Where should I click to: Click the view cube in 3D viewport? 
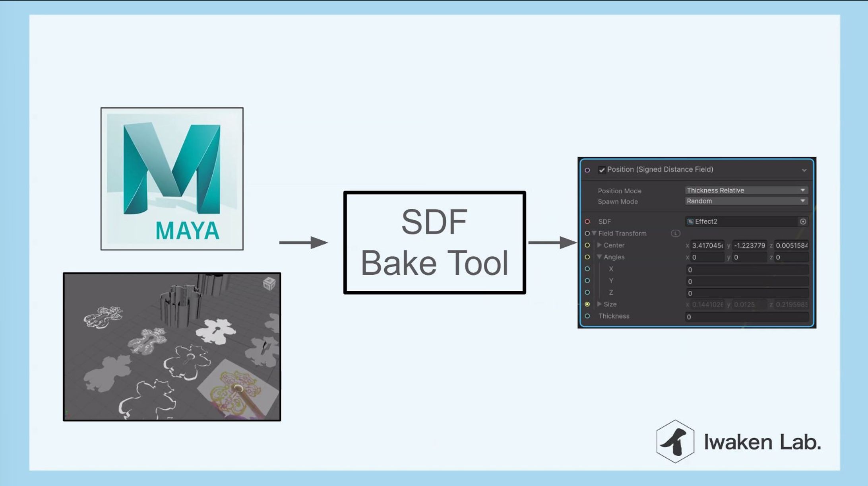269,284
